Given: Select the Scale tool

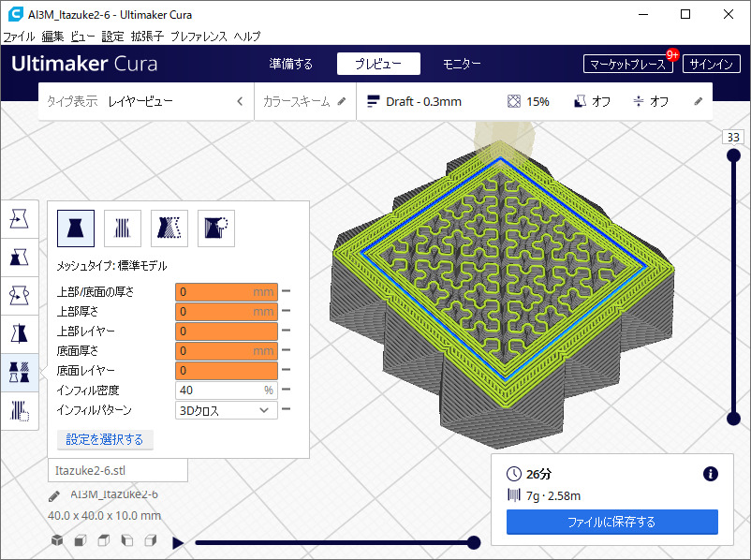Looking at the screenshot, I should [19, 257].
